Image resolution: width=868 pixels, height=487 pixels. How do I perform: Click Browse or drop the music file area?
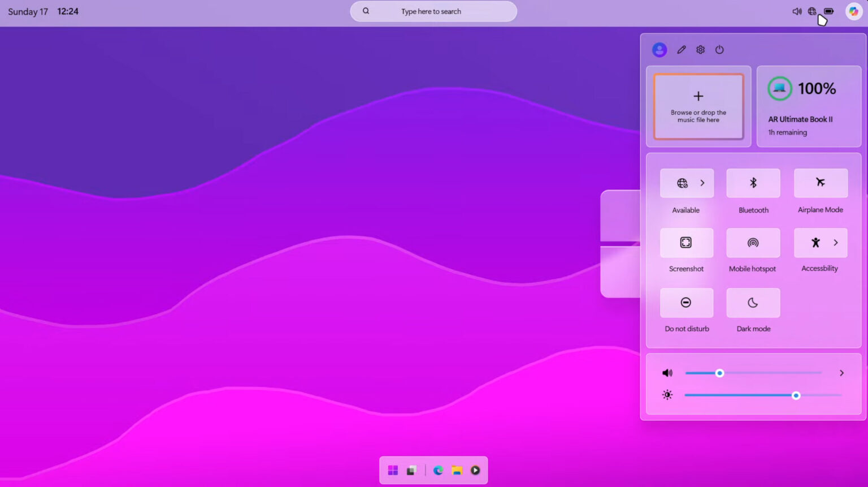[x=698, y=106]
